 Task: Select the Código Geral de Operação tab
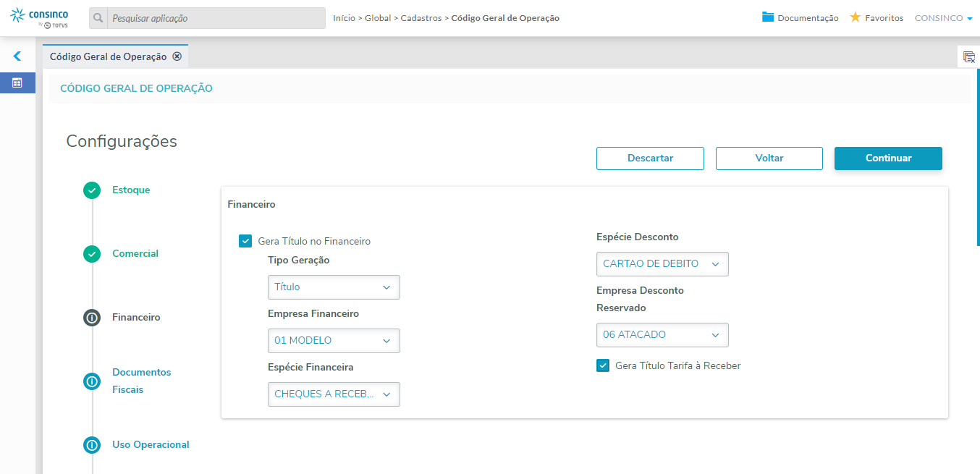coord(108,56)
